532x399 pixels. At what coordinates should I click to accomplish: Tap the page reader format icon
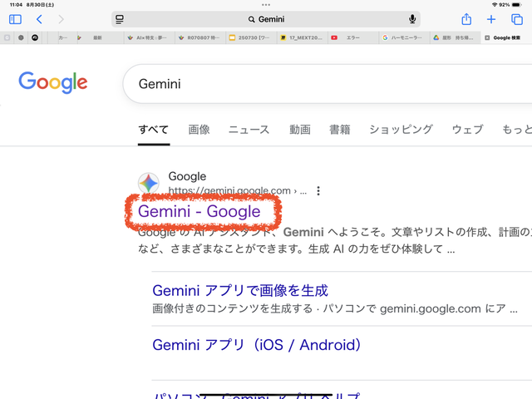point(120,19)
